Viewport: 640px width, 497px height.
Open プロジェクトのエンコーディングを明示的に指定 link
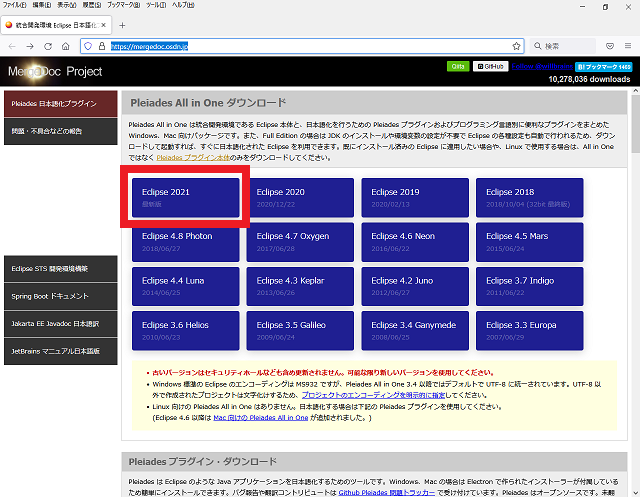pyautogui.click(x=373, y=395)
